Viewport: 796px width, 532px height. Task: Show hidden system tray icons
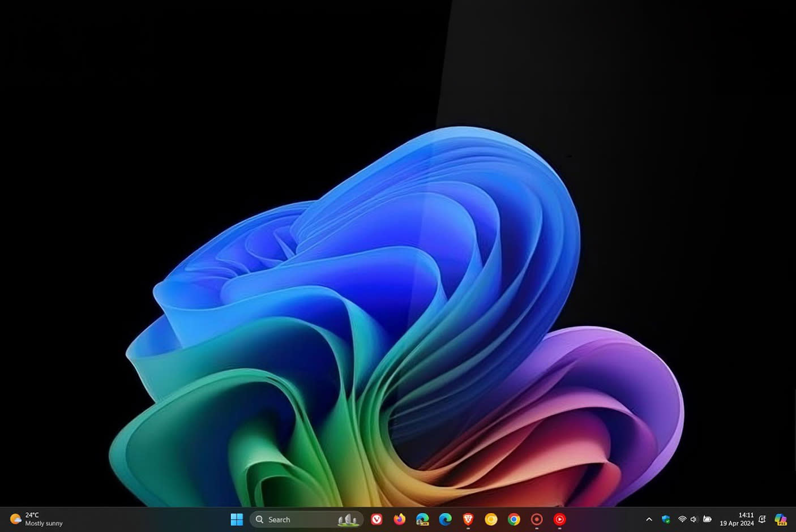click(649, 520)
